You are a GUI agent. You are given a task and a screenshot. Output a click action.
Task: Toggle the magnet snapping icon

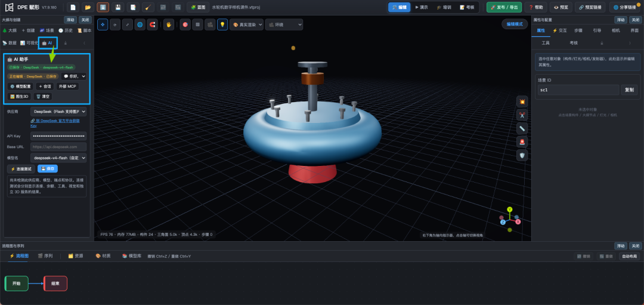pyautogui.click(x=153, y=24)
